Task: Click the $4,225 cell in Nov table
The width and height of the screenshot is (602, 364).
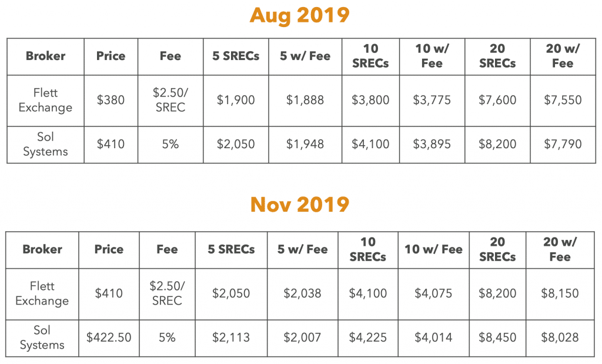Action: (368, 338)
